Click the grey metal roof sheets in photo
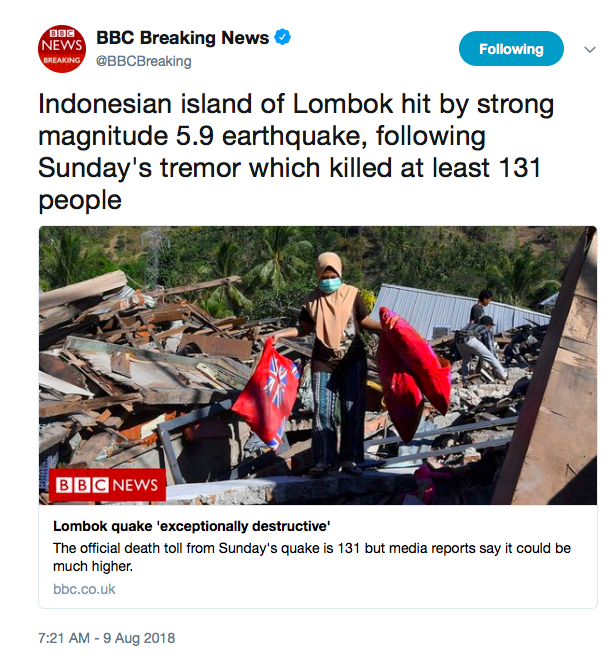This screenshot has width=615, height=659. pos(440,305)
